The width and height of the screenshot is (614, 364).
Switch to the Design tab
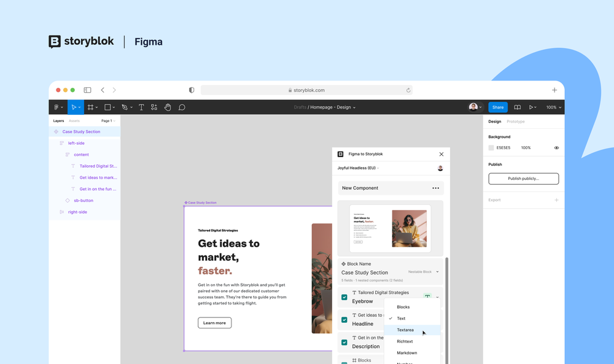494,122
